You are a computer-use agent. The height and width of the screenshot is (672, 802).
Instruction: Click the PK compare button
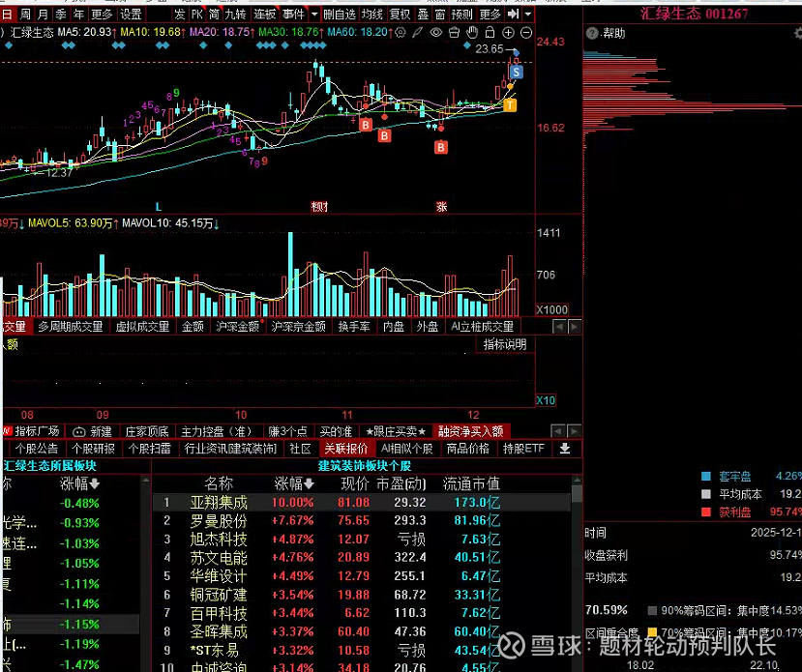[x=197, y=15]
